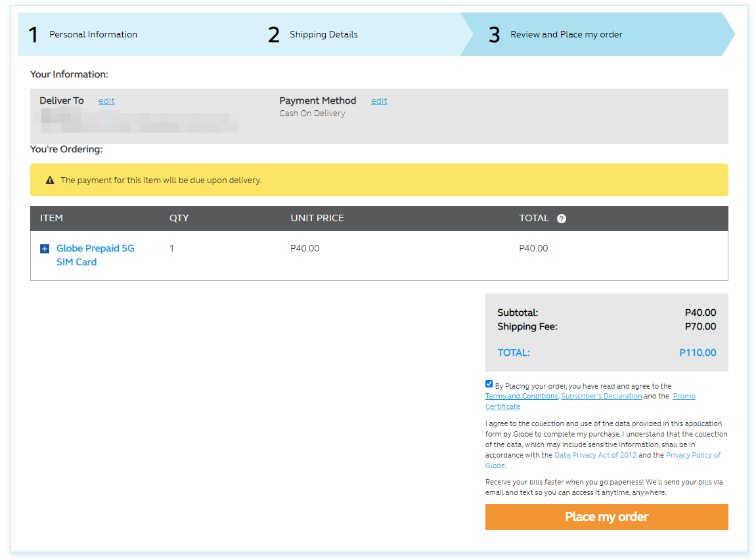The height and width of the screenshot is (560, 756).
Task: Edit the Deliver To address
Action: pos(106,100)
